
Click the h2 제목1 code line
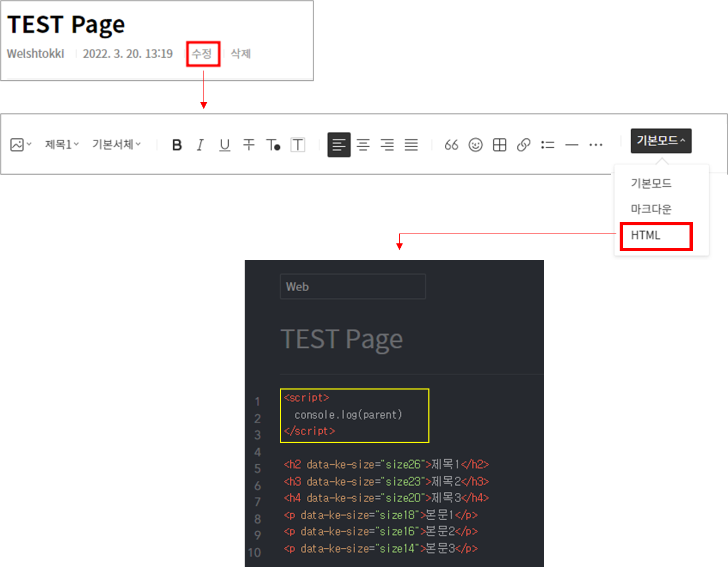pyautogui.click(x=386, y=465)
